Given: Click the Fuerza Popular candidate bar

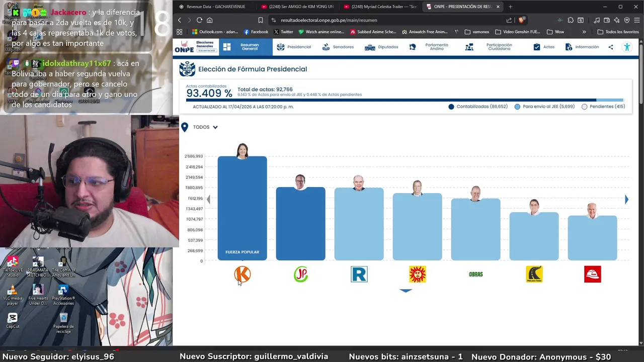Looking at the screenshot, I should click(243, 208).
